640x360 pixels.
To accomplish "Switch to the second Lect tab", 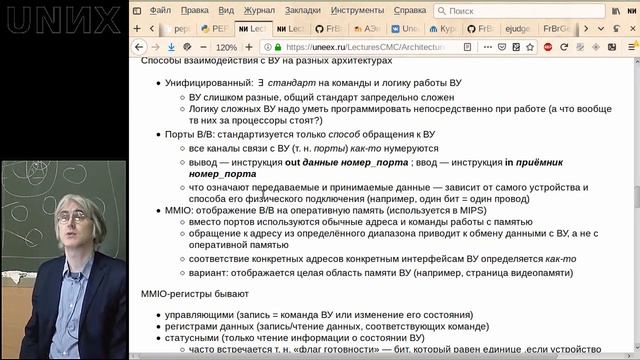I will tap(291, 29).
